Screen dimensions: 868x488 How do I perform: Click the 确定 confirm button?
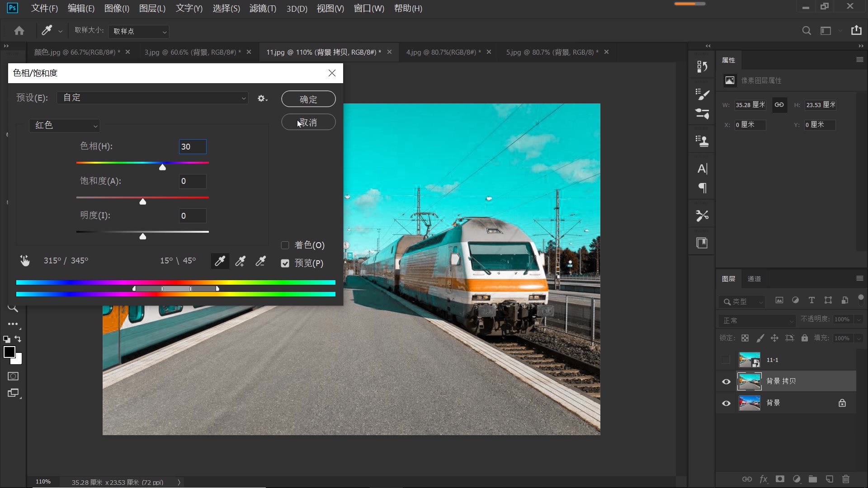(308, 99)
